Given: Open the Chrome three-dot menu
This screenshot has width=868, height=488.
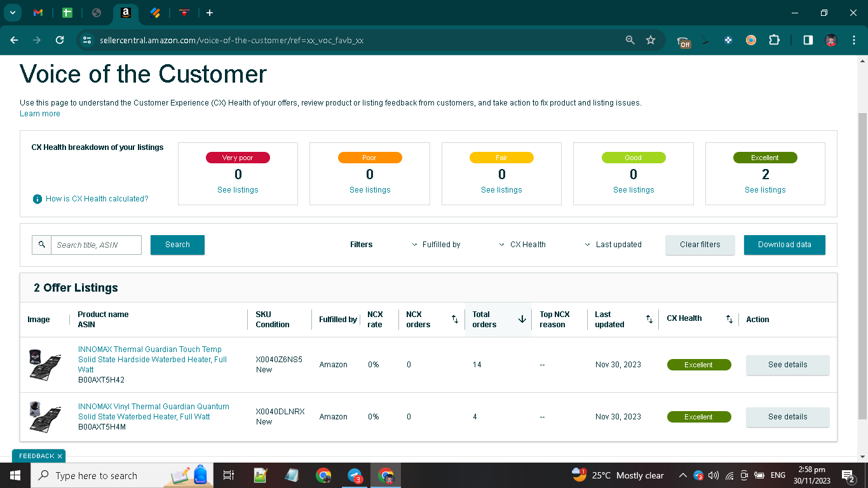Looking at the screenshot, I should [853, 40].
